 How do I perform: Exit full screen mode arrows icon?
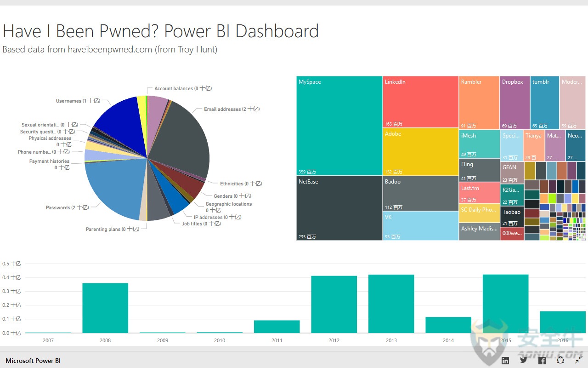click(x=579, y=360)
